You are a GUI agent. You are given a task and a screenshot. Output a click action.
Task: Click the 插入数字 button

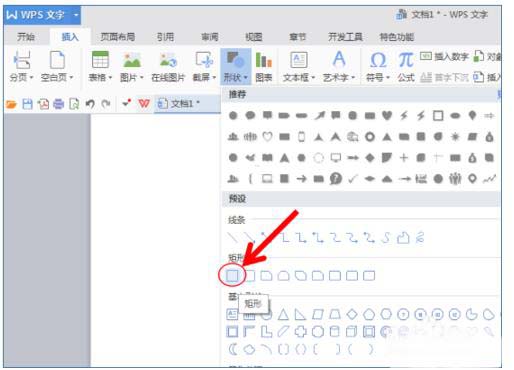pos(444,57)
